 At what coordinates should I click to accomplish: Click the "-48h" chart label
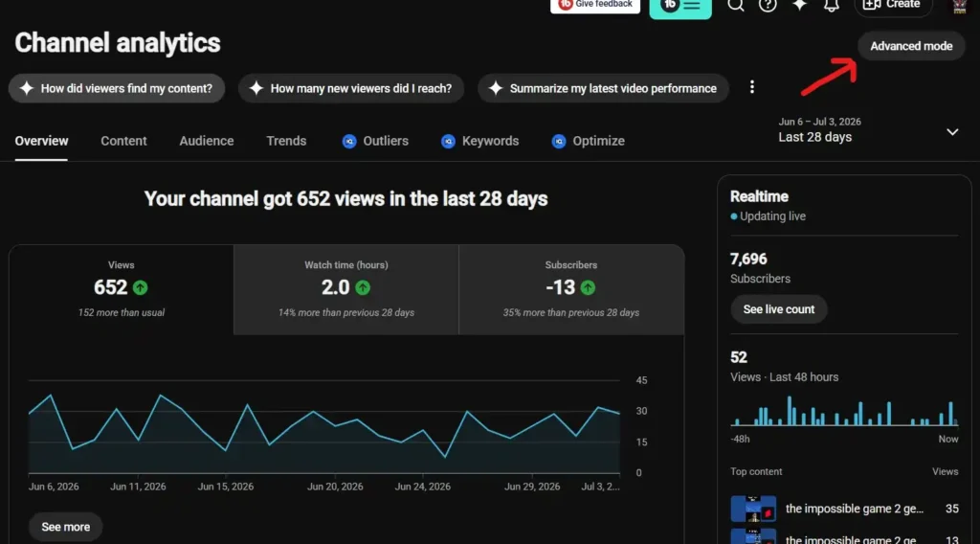[x=740, y=439]
